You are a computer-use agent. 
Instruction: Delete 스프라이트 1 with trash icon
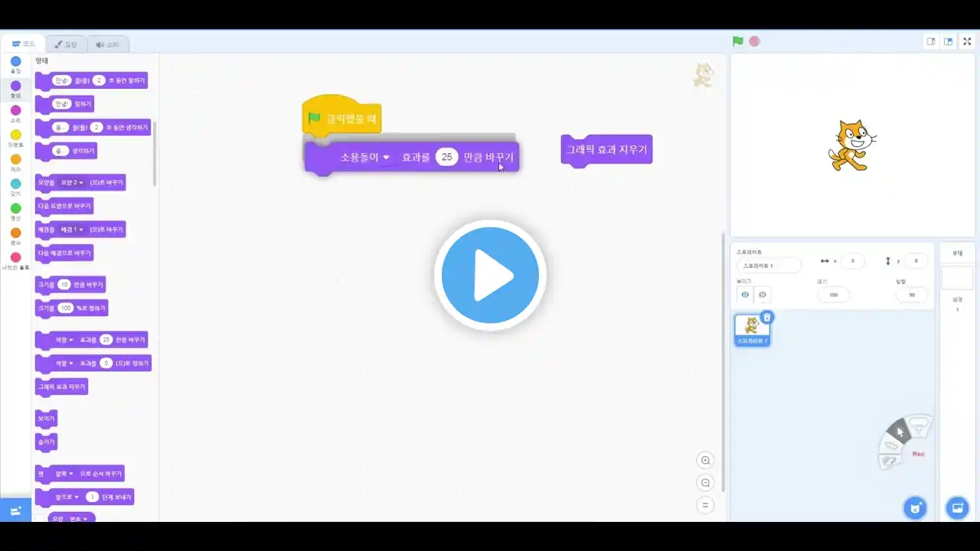point(767,318)
